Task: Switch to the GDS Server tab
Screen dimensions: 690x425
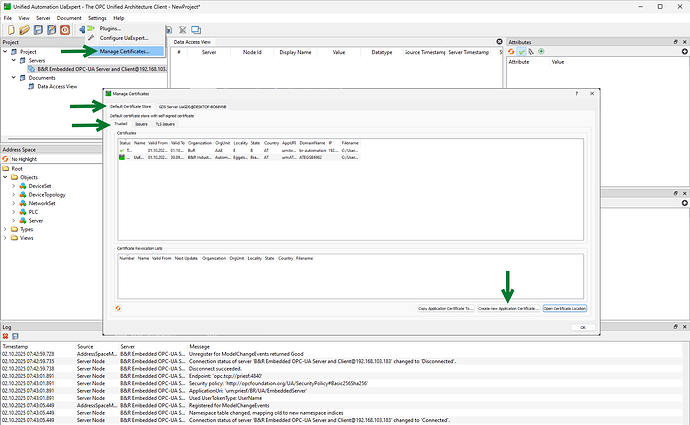Action: (x=192, y=106)
